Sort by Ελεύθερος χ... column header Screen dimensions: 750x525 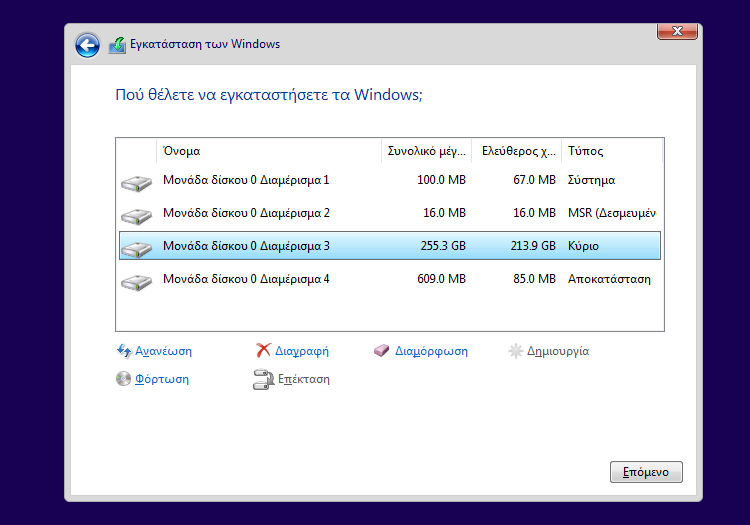(x=517, y=151)
